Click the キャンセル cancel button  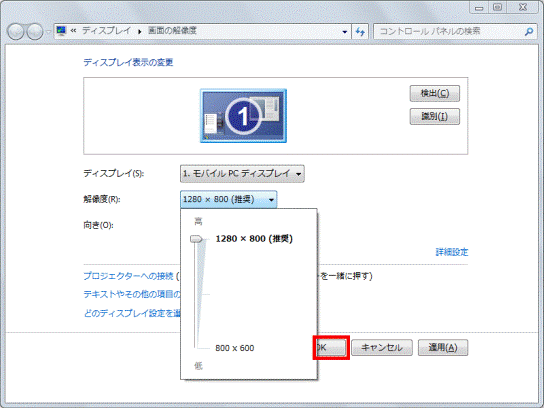pyautogui.click(x=382, y=348)
